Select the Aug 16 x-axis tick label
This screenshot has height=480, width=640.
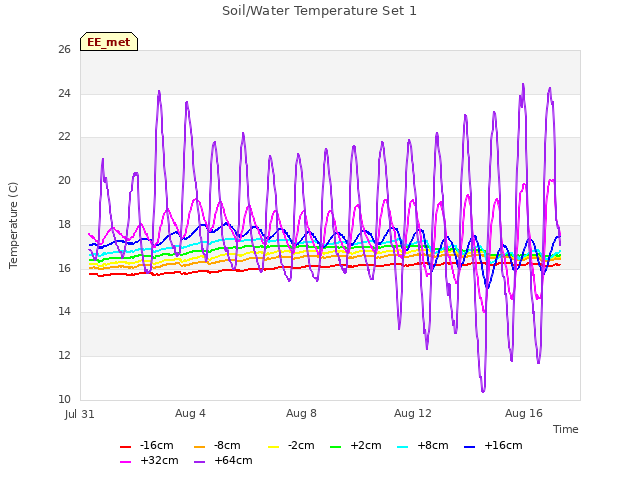pos(524,413)
